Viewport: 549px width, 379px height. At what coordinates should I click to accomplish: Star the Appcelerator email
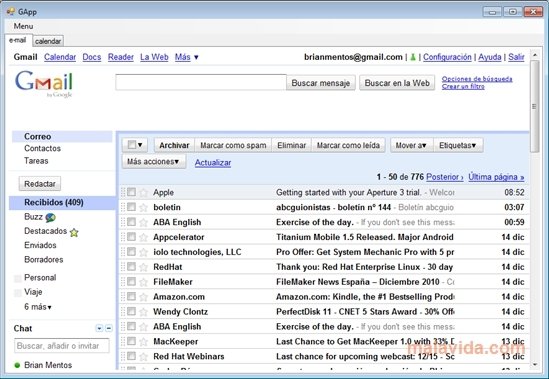point(143,237)
